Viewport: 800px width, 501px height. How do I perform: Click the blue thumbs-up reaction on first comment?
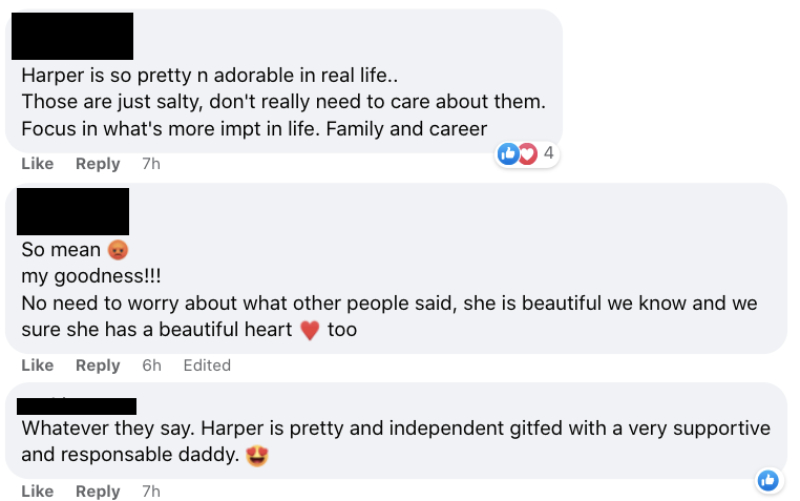509,154
